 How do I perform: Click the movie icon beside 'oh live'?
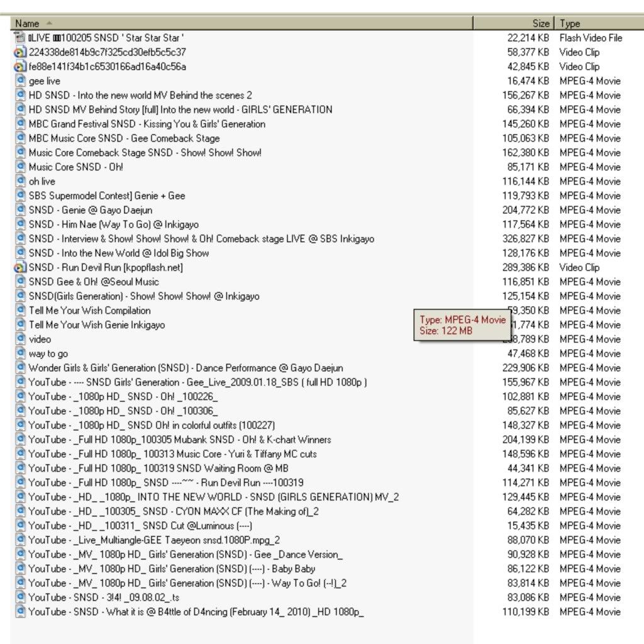click(20, 182)
